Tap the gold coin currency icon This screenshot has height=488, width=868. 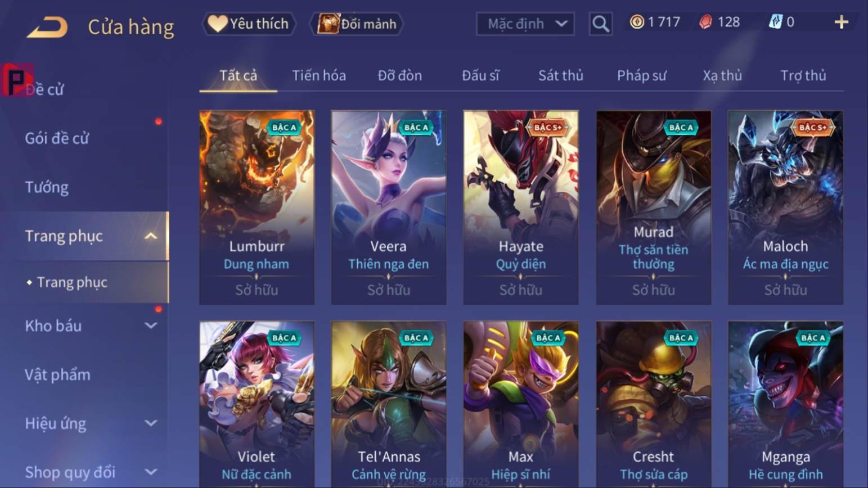coord(637,22)
